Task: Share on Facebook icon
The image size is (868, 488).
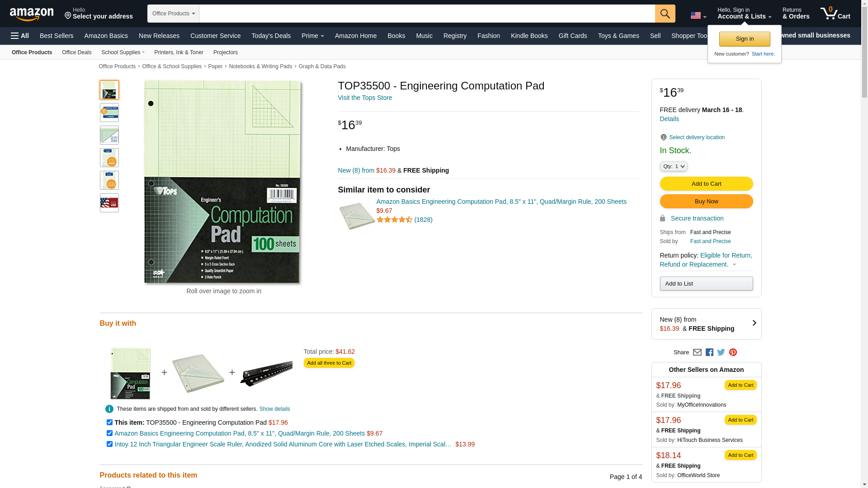Action: point(709,352)
